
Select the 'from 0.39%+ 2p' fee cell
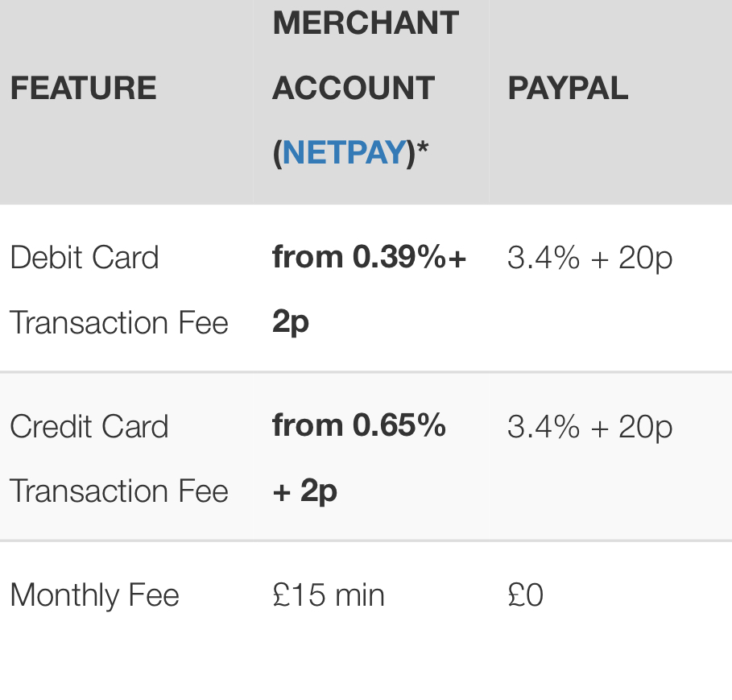pos(370,290)
